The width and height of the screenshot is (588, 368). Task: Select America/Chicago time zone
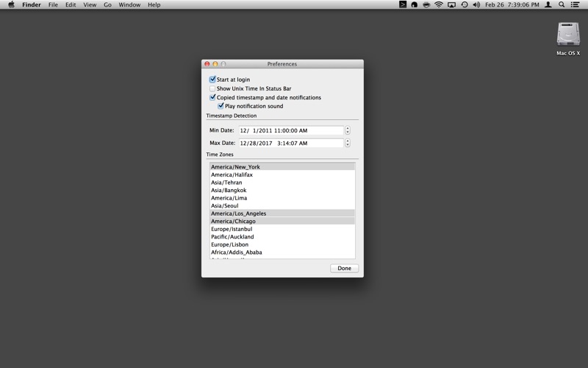(x=282, y=222)
